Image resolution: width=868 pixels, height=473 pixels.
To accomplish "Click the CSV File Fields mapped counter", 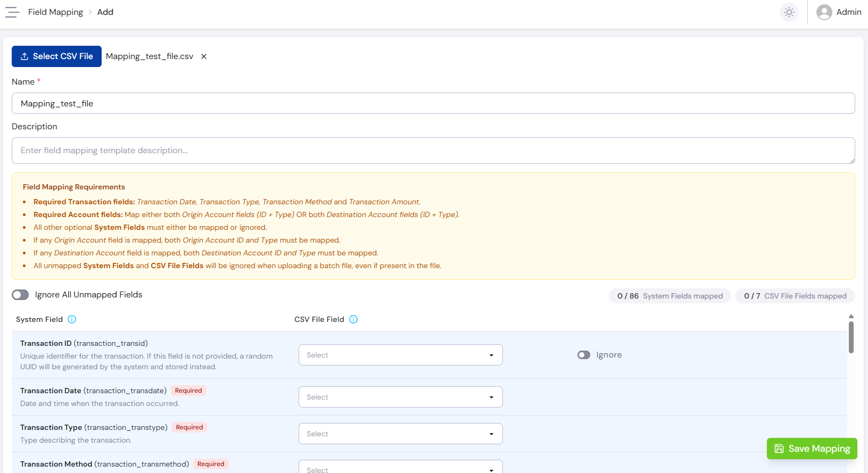I will [x=795, y=296].
